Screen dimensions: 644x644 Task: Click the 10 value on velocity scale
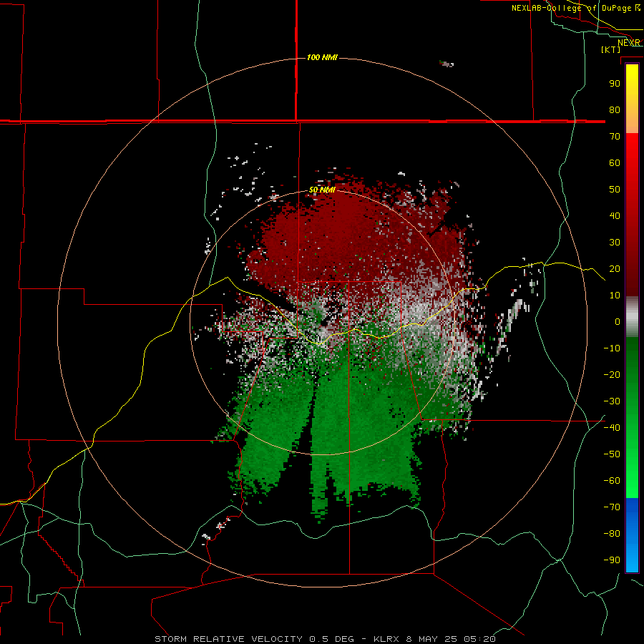click(615, 296)
